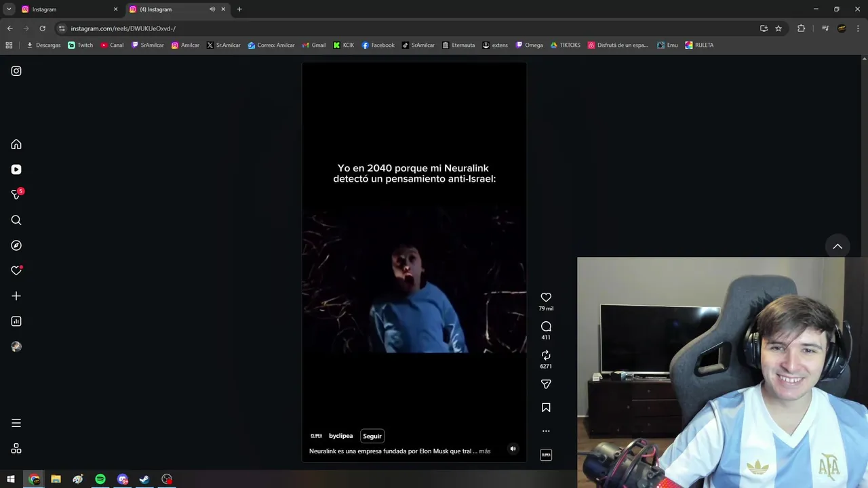Open the Descargas bookmark
The image size is (868, 488).
pos(43,45)
